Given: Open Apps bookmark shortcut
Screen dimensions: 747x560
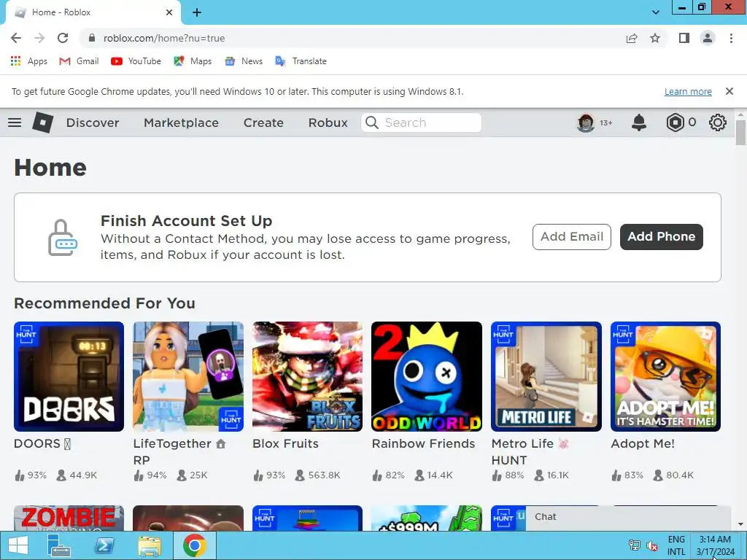Looking at the screenshot, I should point(29,61).
